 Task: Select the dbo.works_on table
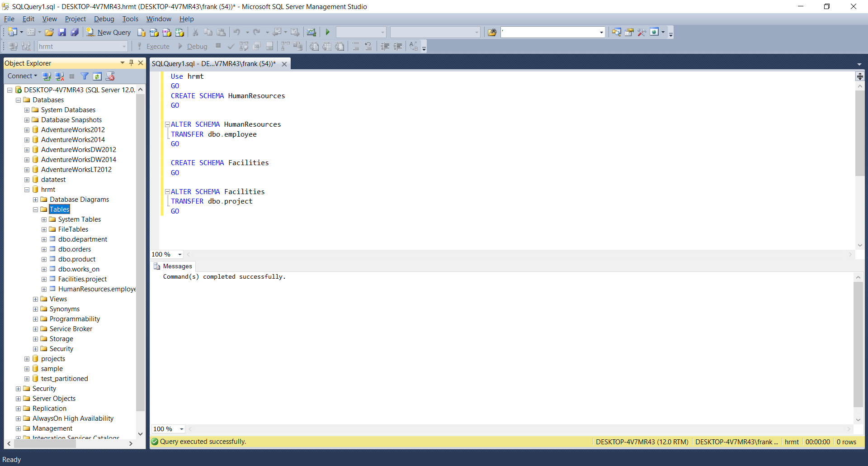coord(79,269)
